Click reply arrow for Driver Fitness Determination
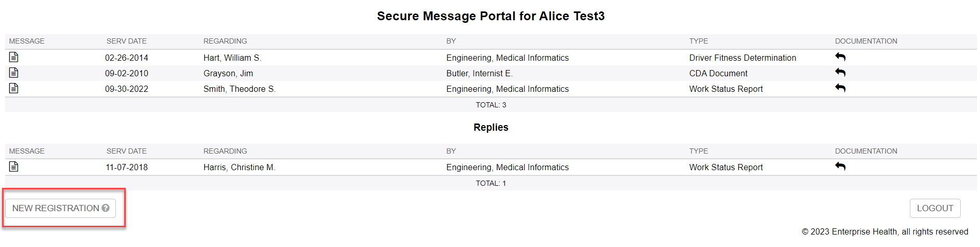Viewport: 980px width, 247px height. click(x=840, y=57)
